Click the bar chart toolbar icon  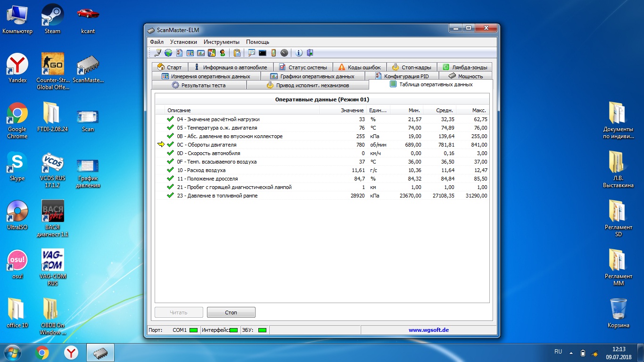click(x=201, y=53)
